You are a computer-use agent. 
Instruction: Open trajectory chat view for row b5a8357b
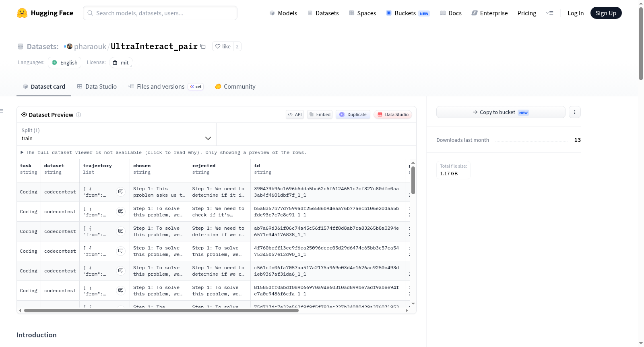click(121, 212)
